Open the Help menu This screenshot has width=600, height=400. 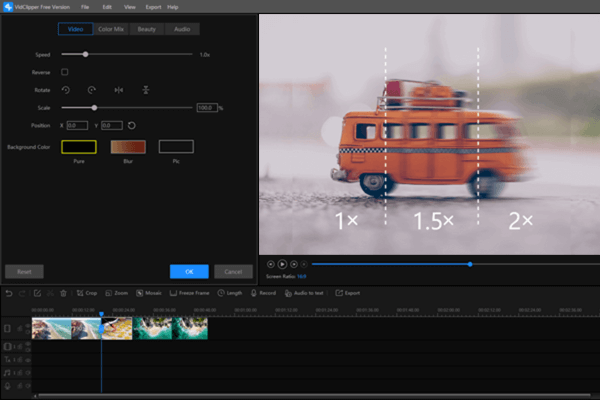click(173, 7)
